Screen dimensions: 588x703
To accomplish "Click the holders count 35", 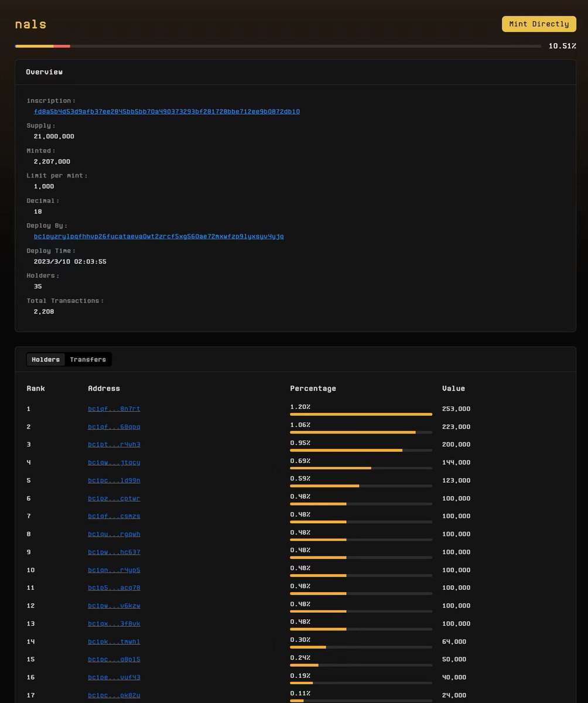I will pos(38,286).
